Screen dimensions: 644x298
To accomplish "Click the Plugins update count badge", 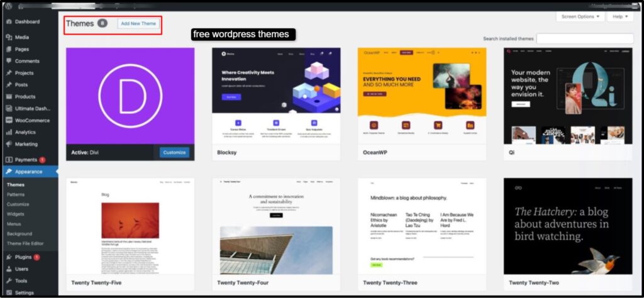I will coord(36,257).
